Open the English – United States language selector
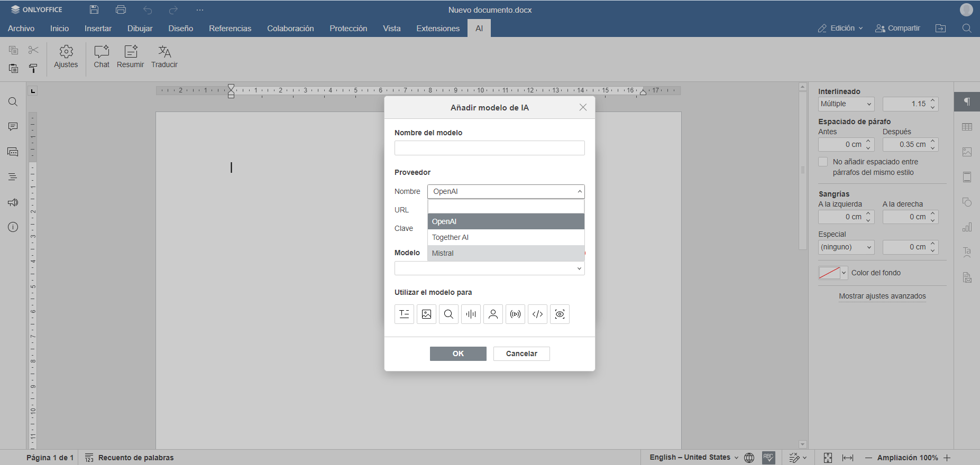 click(694, 458)
